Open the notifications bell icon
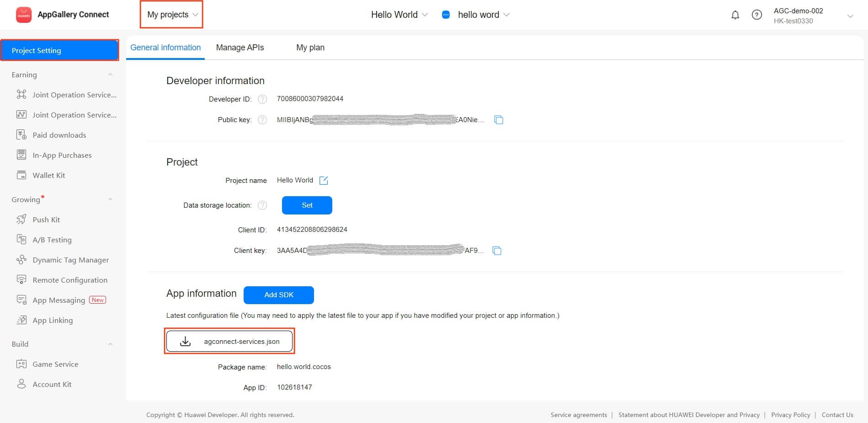This screenshot has height=423, width=868. tap(735, 15)
